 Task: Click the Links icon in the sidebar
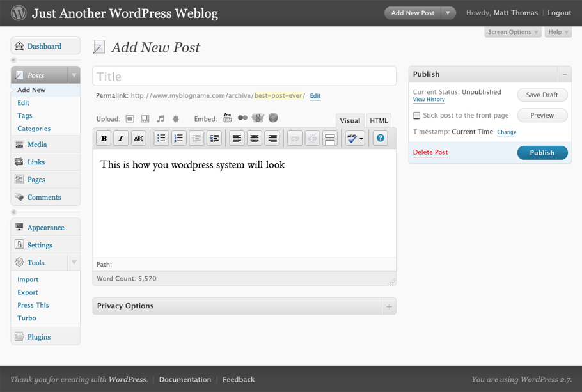click(19, 162)
